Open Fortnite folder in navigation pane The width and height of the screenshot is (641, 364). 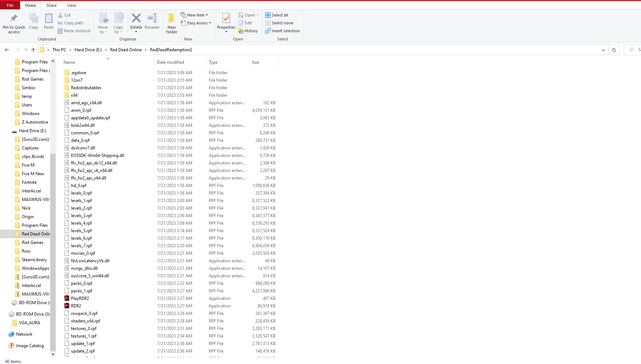[x=29, y=182]
